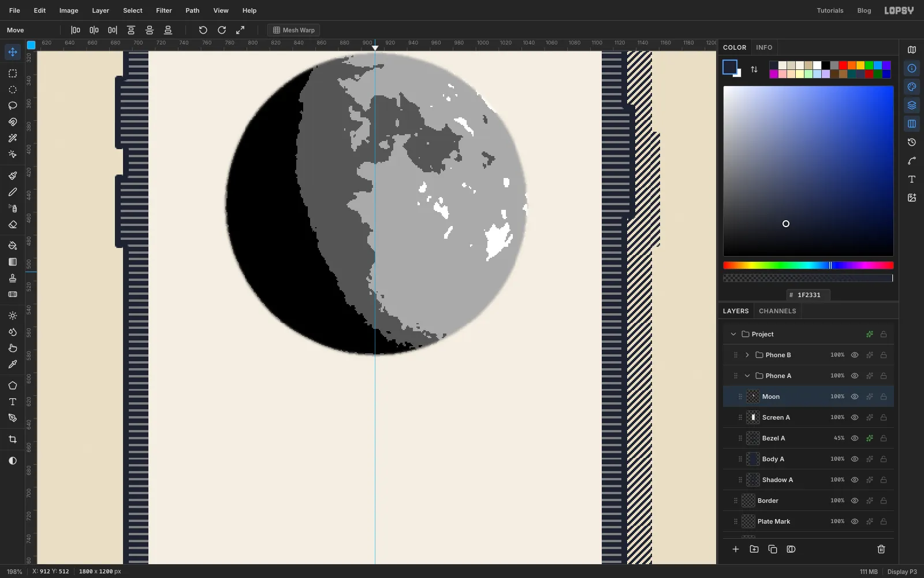Switch to the Channels tab
The height and width of the screenshot is (578, 924).
point(777,311)
